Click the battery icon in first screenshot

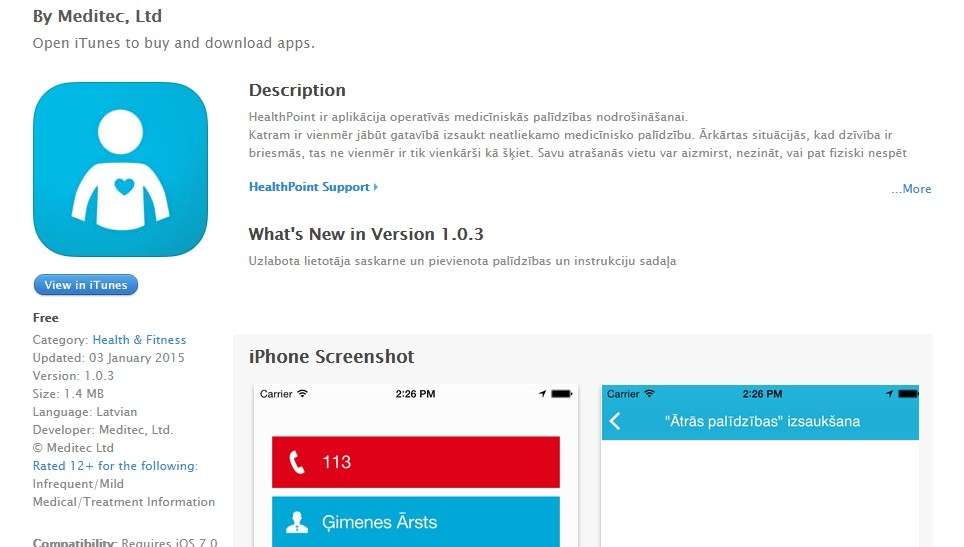coord(561,394)
